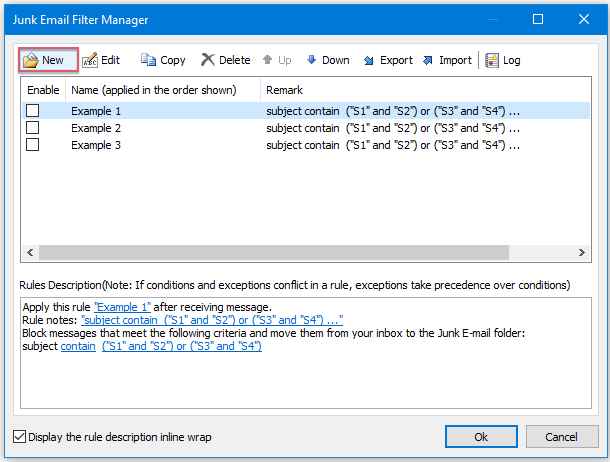
Task: Enable the Example 1 rule checkbox
Action: coord(33,110)
